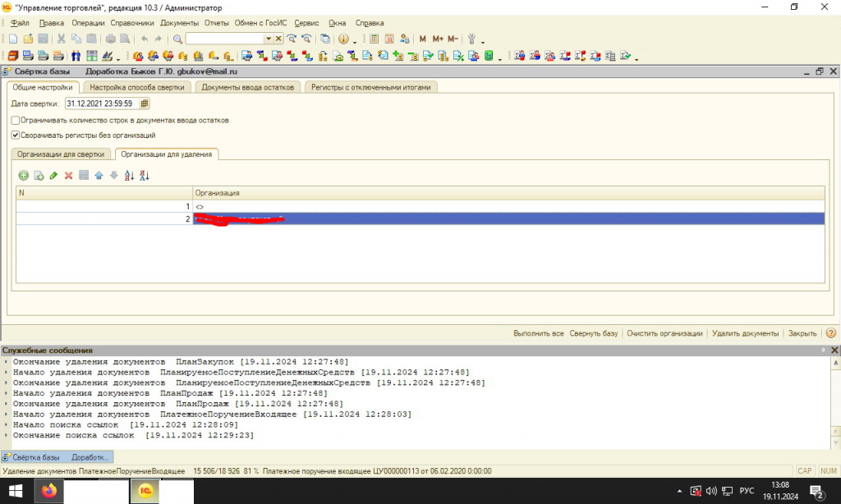This screenshot has height=504, width=841.
Task: Open the dropdown arrow next to wrench icon
Action: coord(483,42)
